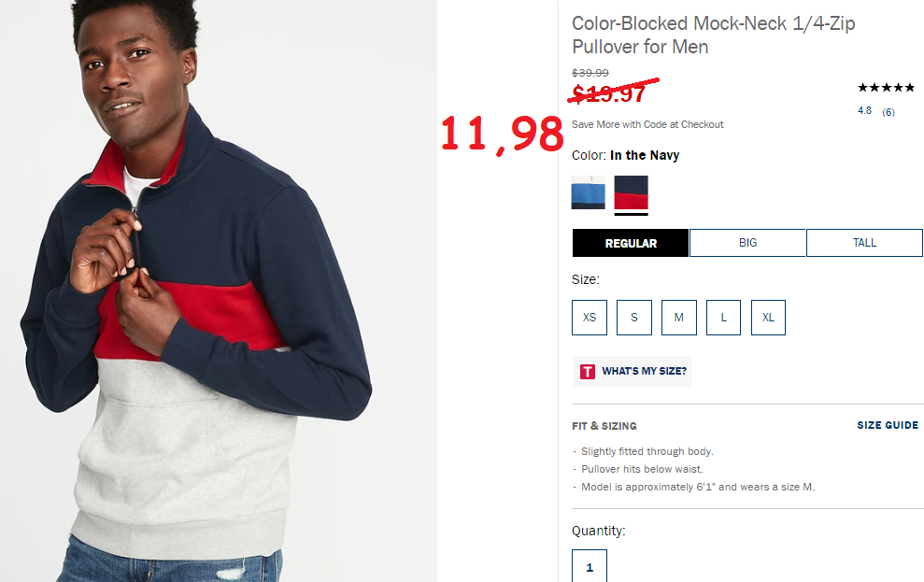Click the five-star rating icons
924x582 pixels.
(886, 88)
